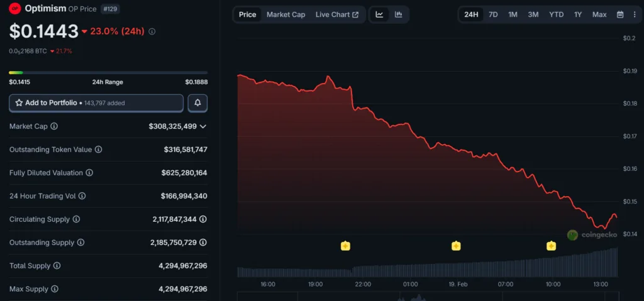Click the $316,581,747 value
Image resolution: width=644 pixels, height=301 pixels.
tap(186, 150)
